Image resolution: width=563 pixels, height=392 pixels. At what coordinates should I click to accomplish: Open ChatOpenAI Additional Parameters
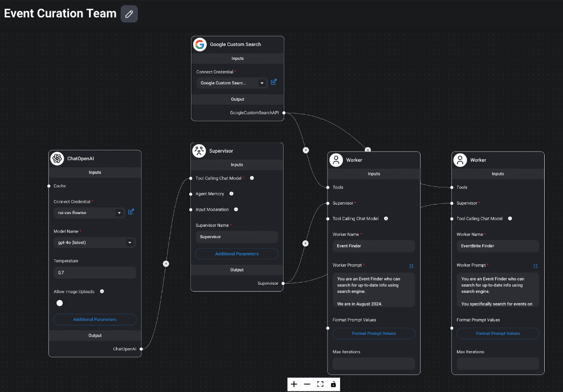[95, 320]
